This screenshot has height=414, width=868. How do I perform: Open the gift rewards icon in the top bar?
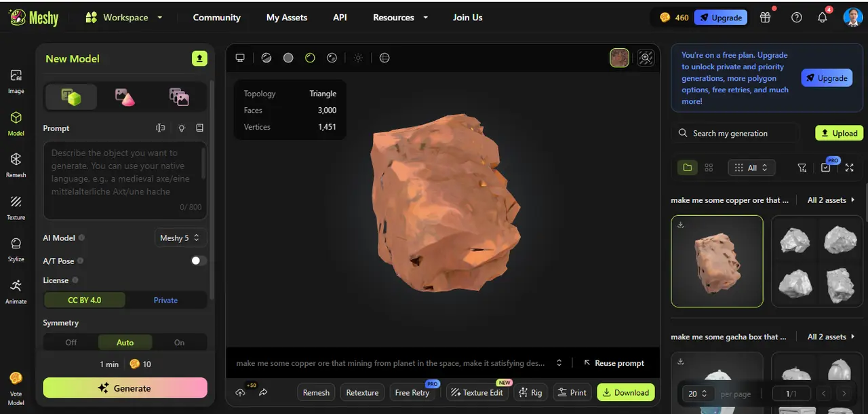765,17
